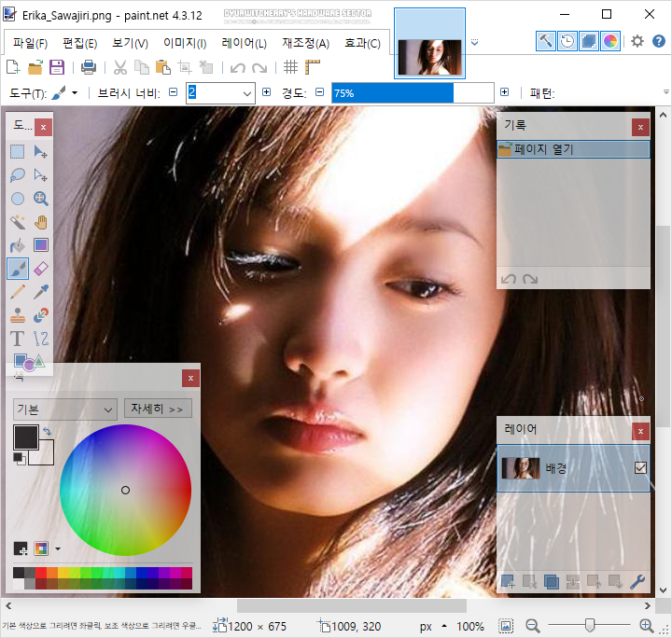The image size is (672, 638).
Task: Reset colors to black and white
Action: (19, 458)
